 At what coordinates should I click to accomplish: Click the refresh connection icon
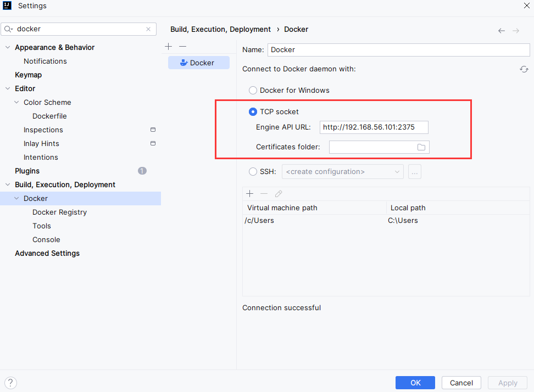coord(524,69)
